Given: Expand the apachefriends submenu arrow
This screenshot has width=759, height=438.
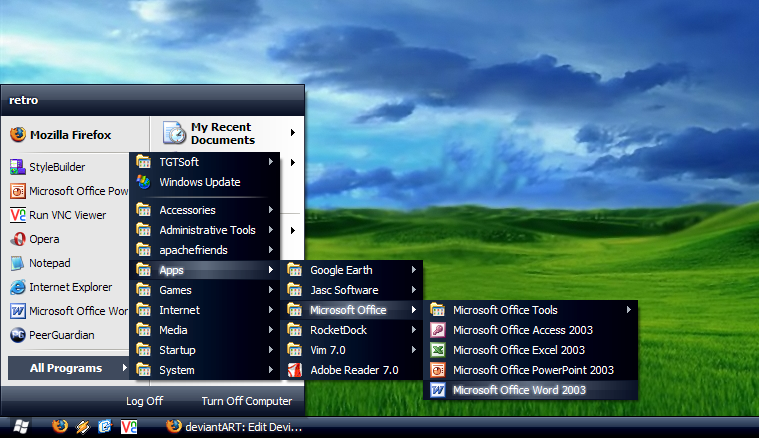Looking at the screenshot, I should pyautogui.click(x=271, y=250).
